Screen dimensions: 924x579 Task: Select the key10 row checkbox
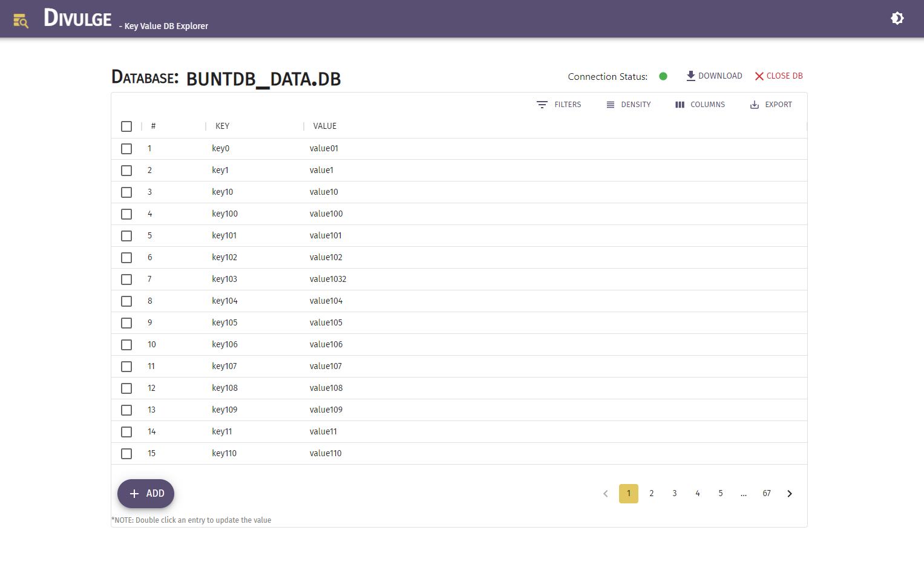(126, 192)
